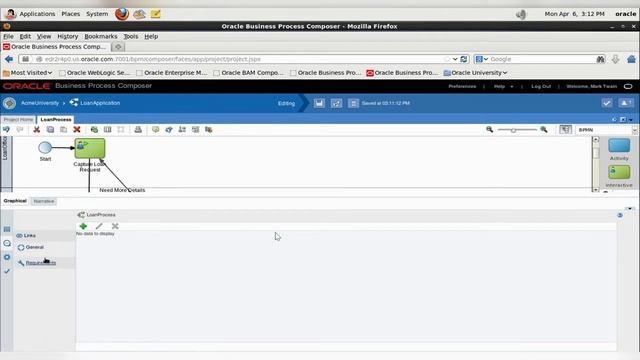Collapse the lower panel with the top-right arrow

pos(630,208)
